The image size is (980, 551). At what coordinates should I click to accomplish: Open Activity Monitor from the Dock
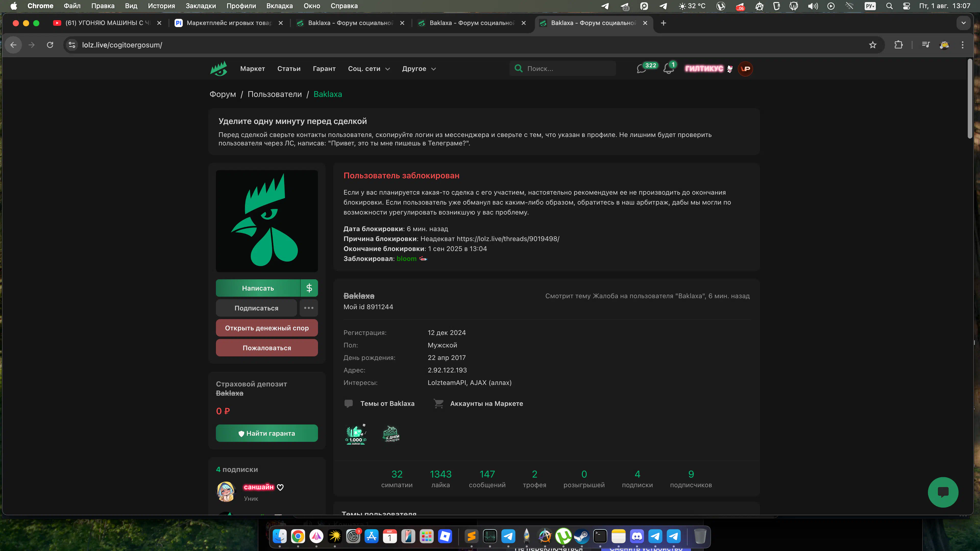click(490, 536)
